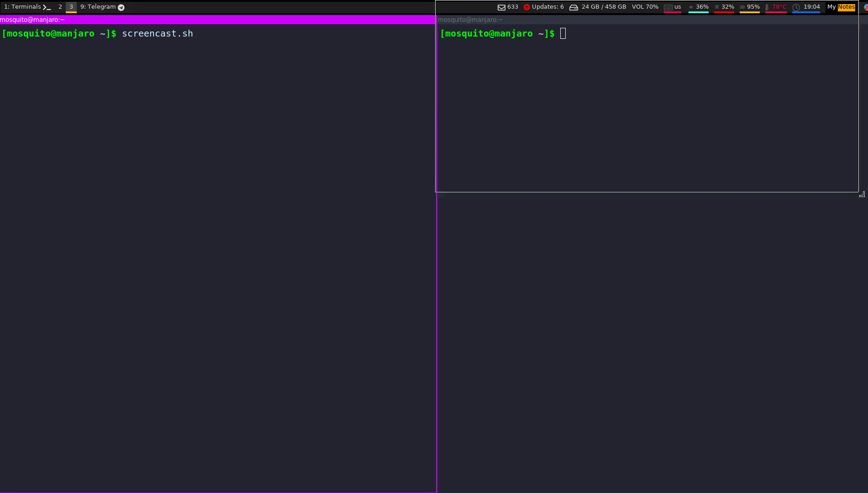
Task: Click the terminal prompt icon on workspace 1
Action: tap(47, 7)
